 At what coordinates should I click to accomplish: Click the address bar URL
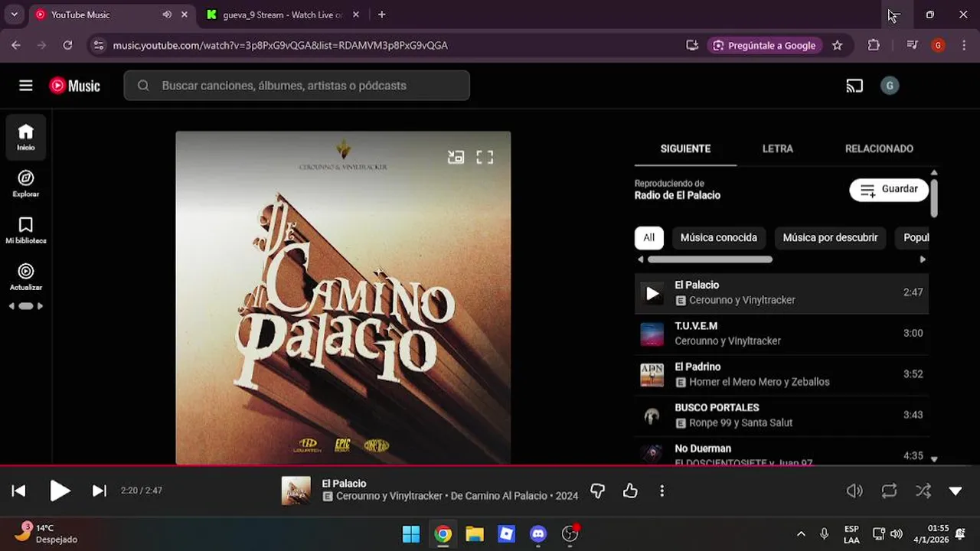[x=280, y=45]
